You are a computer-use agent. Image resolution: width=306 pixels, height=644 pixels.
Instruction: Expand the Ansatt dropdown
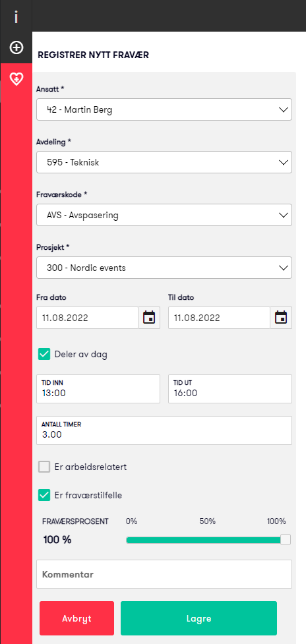pyautogui.click(x=164, y=109)
